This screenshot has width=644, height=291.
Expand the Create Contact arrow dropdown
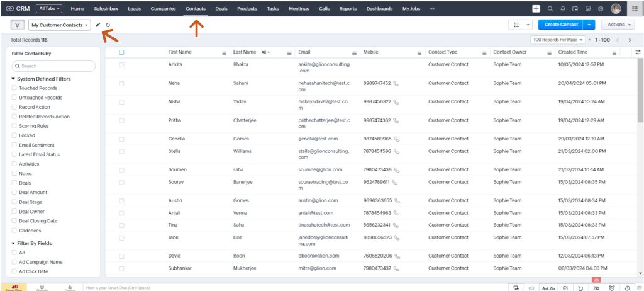coord(589,25)
